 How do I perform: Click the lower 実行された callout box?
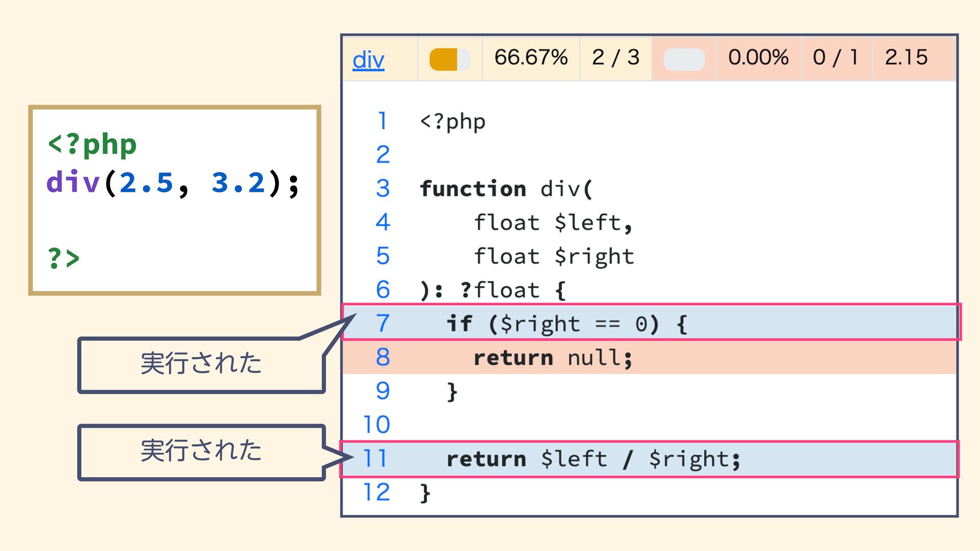(201, 452)
